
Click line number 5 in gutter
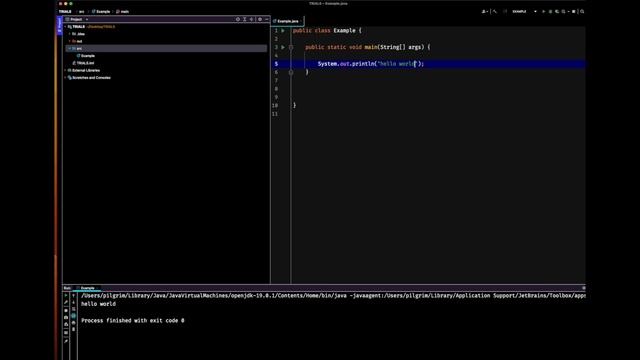276,64
